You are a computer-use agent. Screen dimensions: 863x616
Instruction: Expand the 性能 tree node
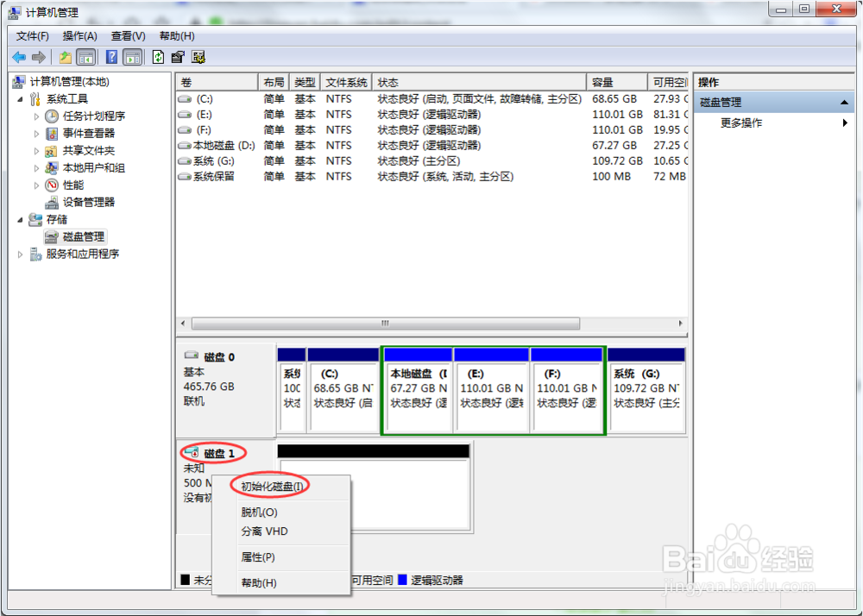[x=37, y=185]
